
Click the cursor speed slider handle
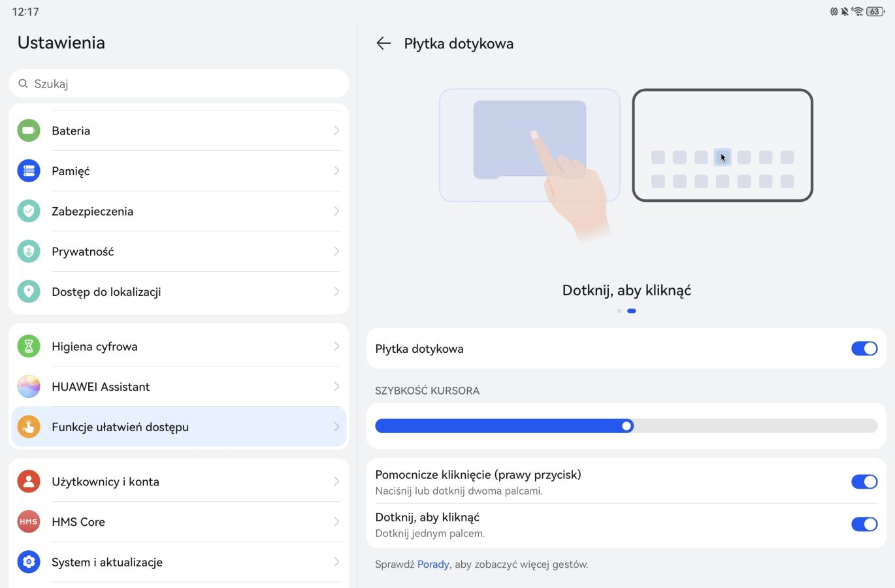pyautogui.click(x=626, y=426)
